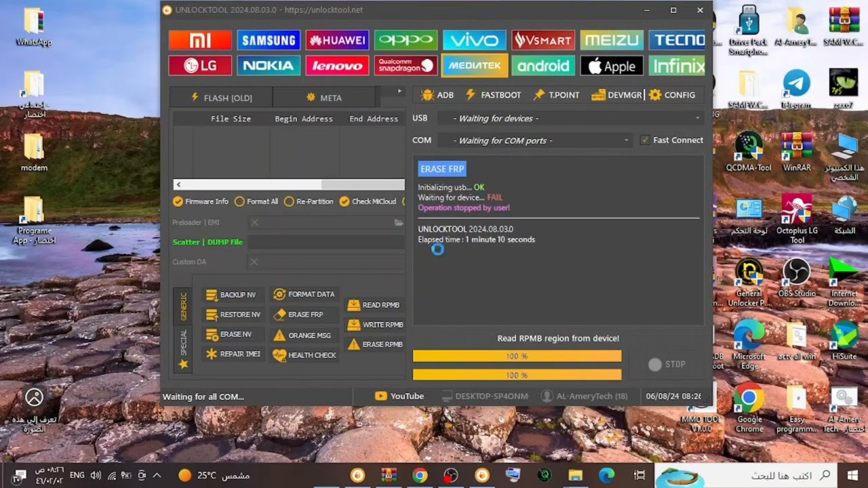Open the YouTube link in status bar
The height and width of the screenshot is (488, 868).
coord(399,396)
